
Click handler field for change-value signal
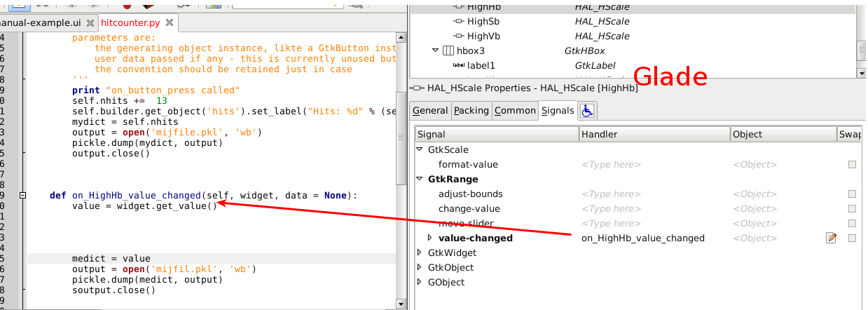pos(654,208)
